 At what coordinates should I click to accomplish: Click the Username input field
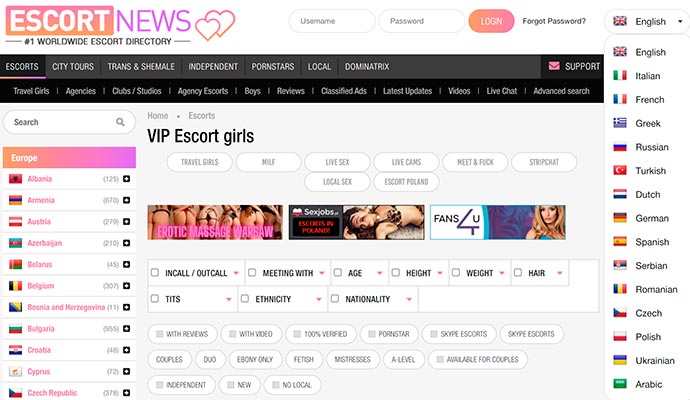click(x=331, y=21)
